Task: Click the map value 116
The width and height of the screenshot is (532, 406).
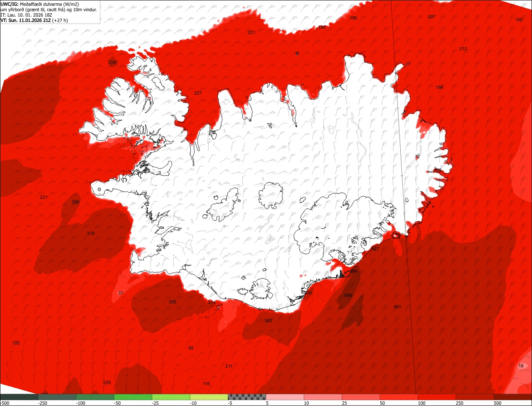Action: (x=206, y=384)
